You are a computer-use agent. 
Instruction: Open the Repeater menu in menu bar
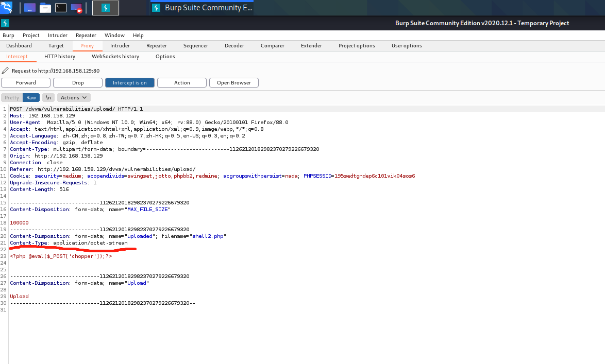click(86, 35)
